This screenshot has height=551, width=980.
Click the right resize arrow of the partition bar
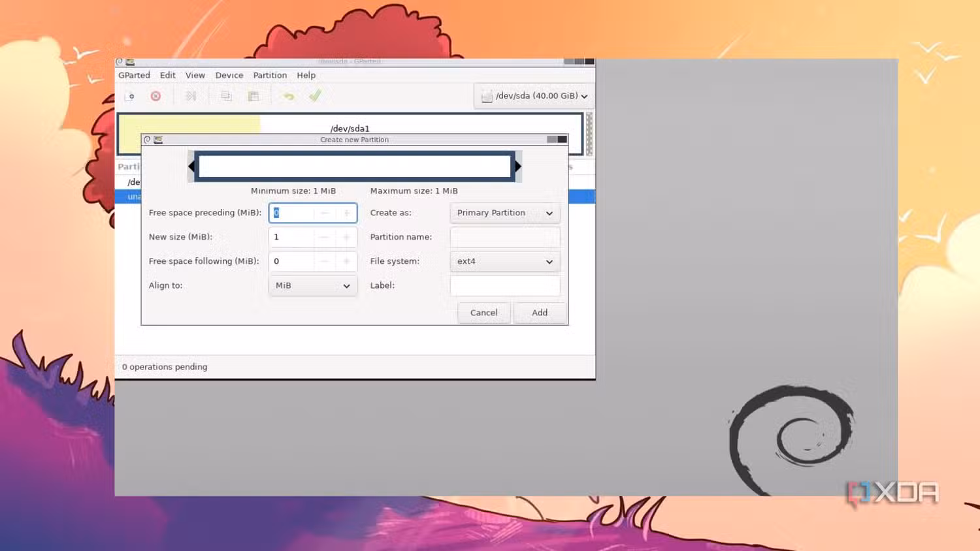[x=518, y=166]
